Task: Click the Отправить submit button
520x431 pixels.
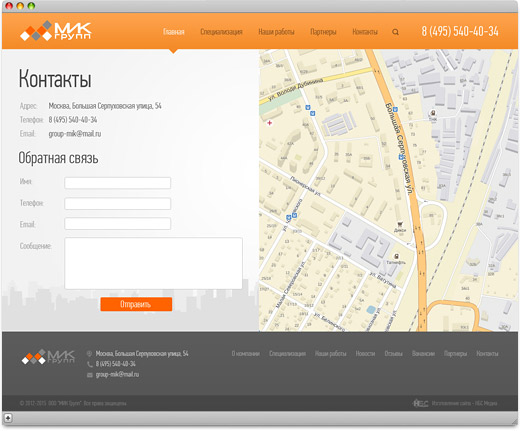Action: point(136,304)
